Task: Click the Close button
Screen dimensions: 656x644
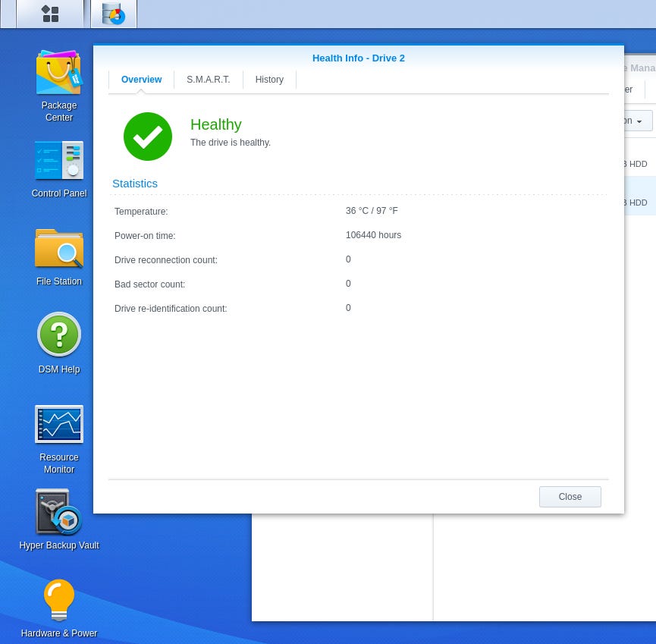Action: (x=570, y=497)
